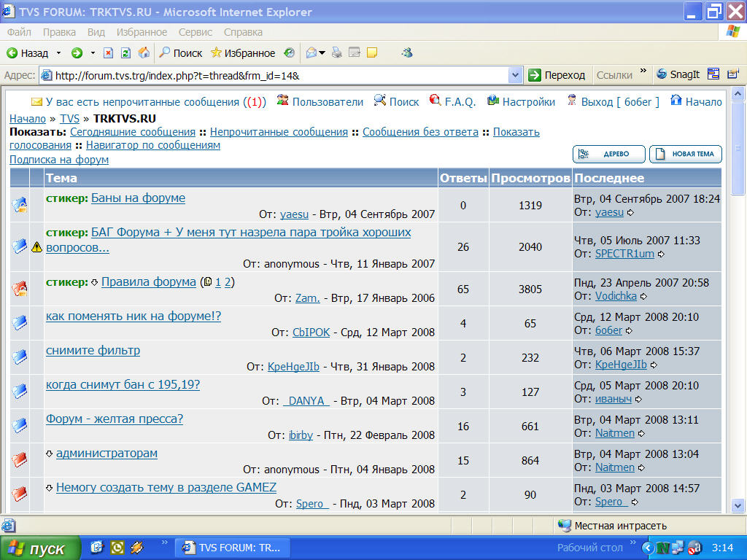Open the Back button history dropdown arrow
747x560 pixels.
58,53
